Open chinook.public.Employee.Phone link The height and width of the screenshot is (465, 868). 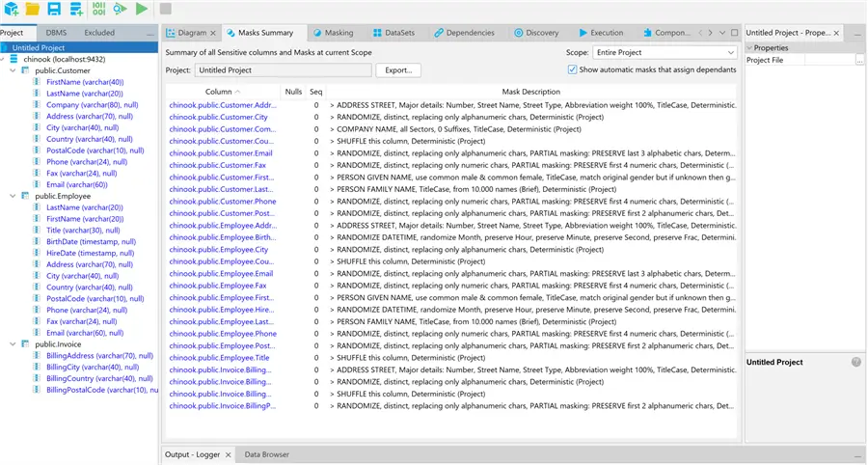pyautogui.click(x=223, y=334)
